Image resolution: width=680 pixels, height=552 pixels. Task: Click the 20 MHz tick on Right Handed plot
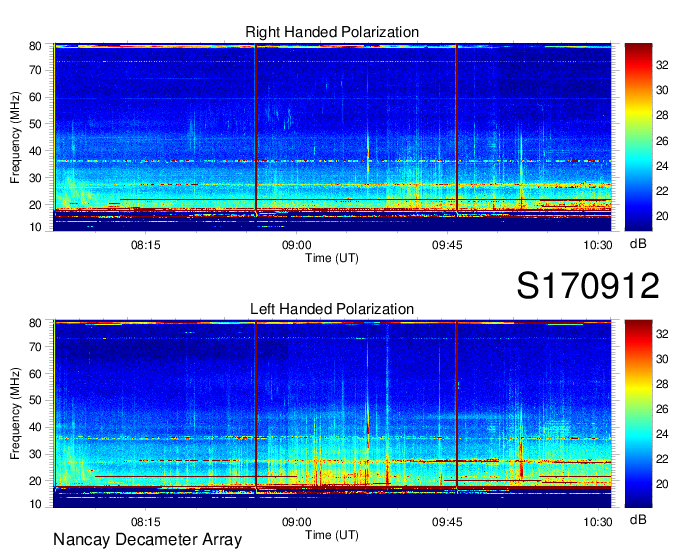[35, 205]
